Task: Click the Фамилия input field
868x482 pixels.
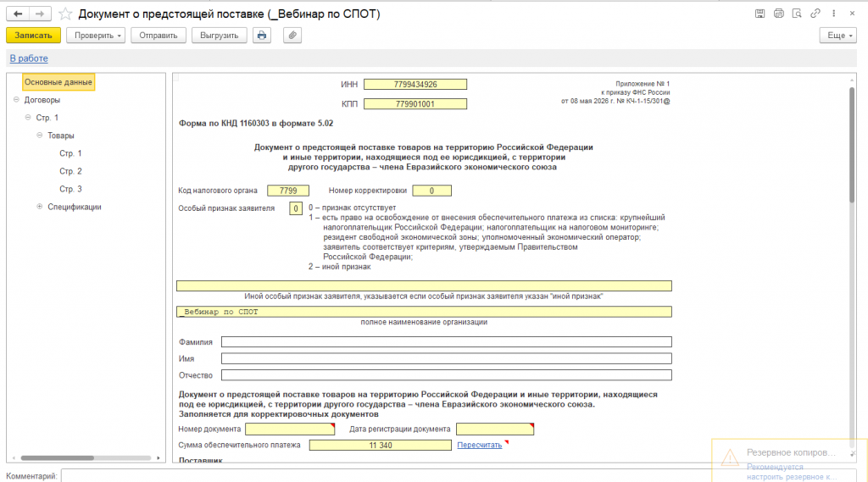Action: pos(446,342)
